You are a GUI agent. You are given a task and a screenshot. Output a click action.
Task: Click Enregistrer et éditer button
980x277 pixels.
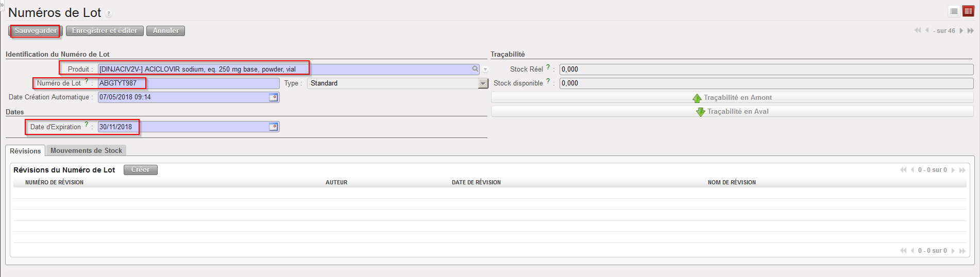tap(105, 31)
